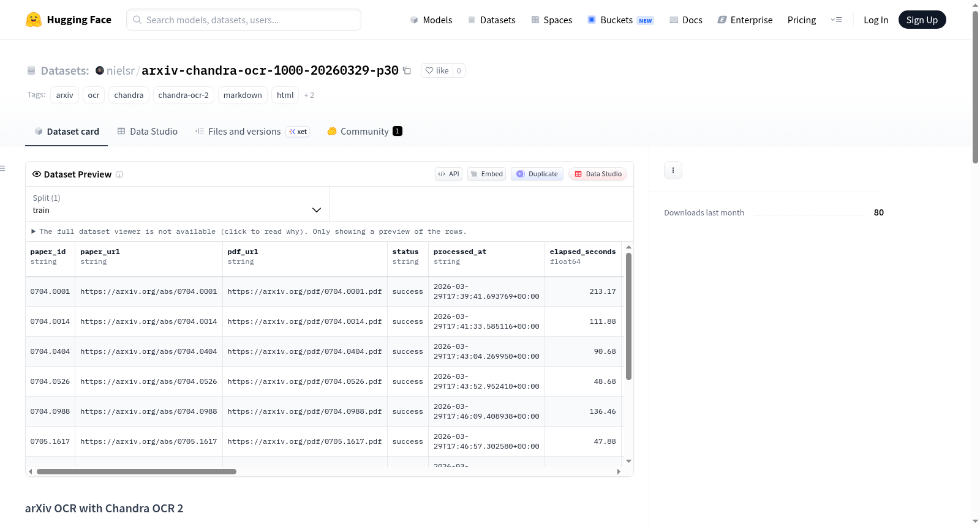The image size is (980, 527).
Task: Focus the search models, datasets, users field
Action: pyautogui.click(x=244, y=20)
